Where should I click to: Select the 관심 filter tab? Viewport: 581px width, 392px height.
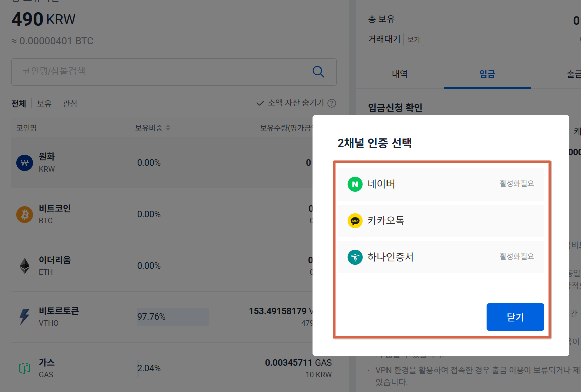click(70, 103)
